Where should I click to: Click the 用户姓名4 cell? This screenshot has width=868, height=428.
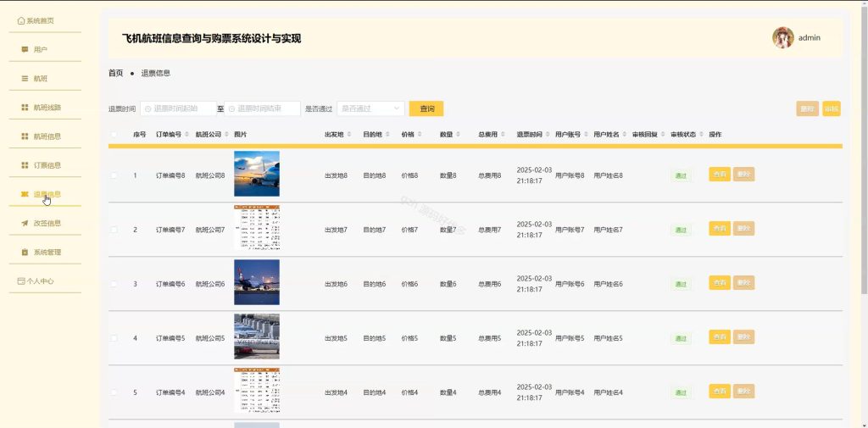(608, 392)
